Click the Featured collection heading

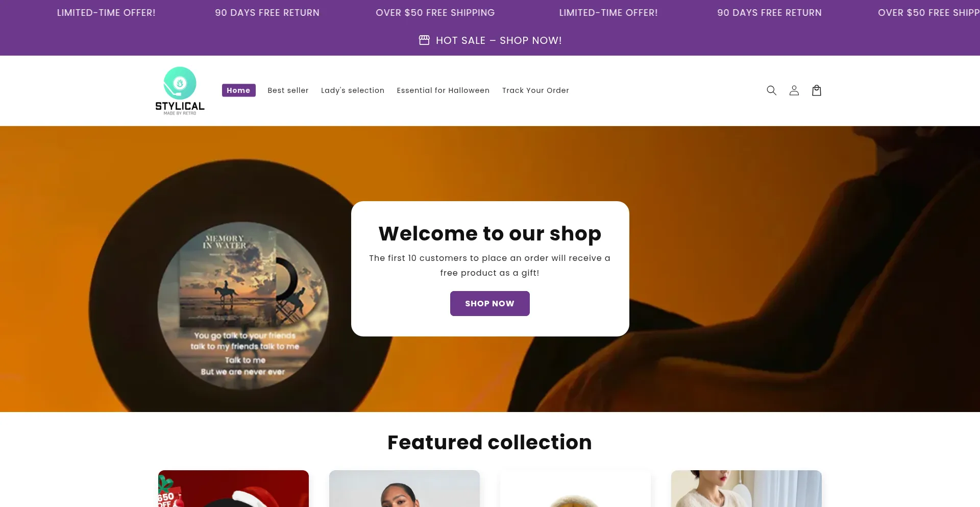(x=489, y=442)
